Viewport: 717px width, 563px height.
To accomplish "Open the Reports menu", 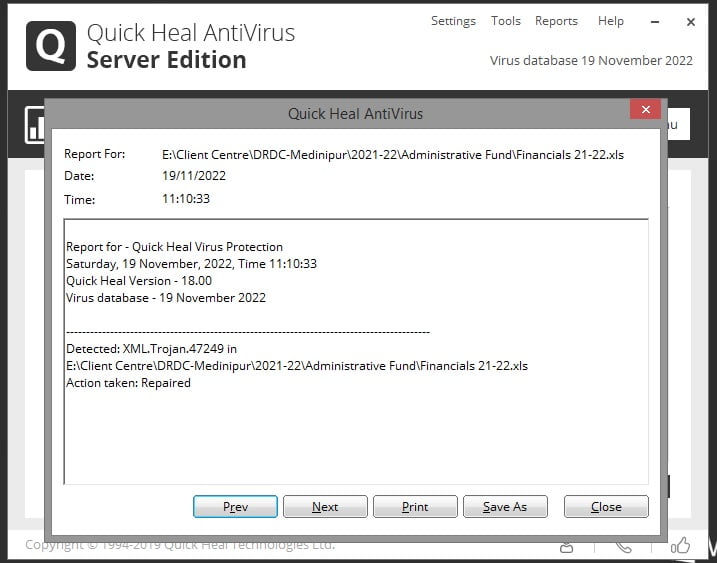I will point(556,21).
